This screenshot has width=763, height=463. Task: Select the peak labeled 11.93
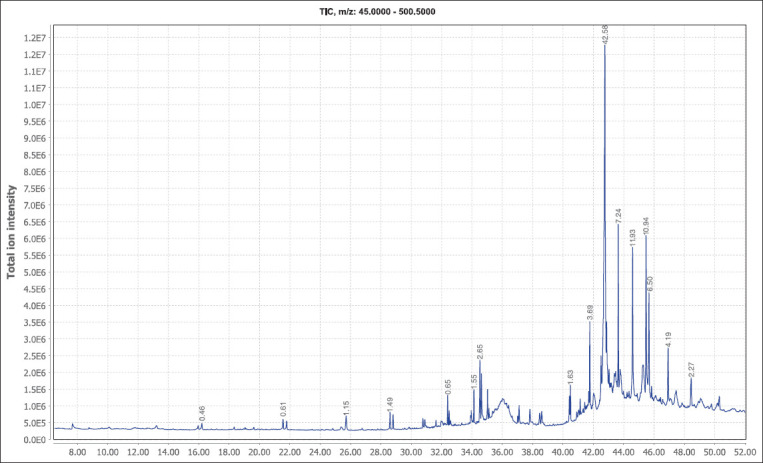633,237
